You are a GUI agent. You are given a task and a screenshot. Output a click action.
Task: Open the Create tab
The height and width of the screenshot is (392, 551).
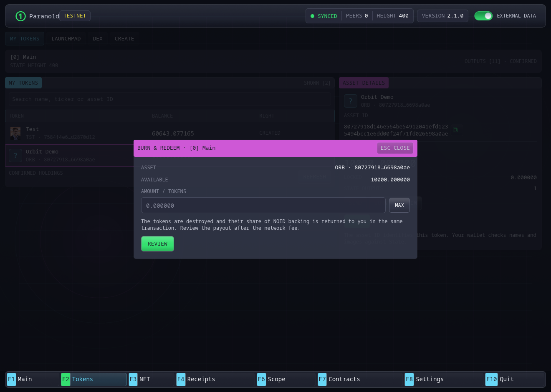tap(124, 39)
